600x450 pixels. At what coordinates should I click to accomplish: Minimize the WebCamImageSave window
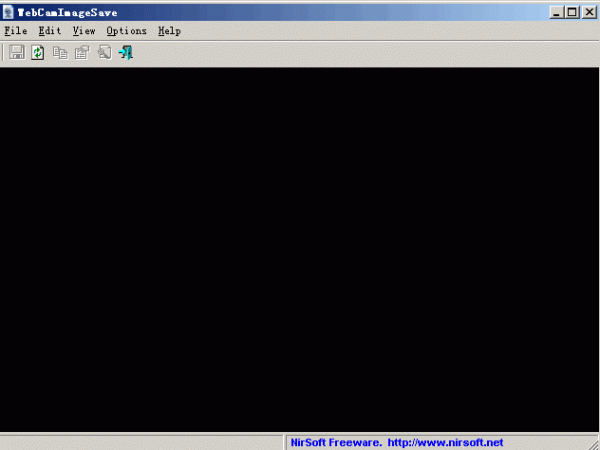pyautogui.click(x=556, y=13)
